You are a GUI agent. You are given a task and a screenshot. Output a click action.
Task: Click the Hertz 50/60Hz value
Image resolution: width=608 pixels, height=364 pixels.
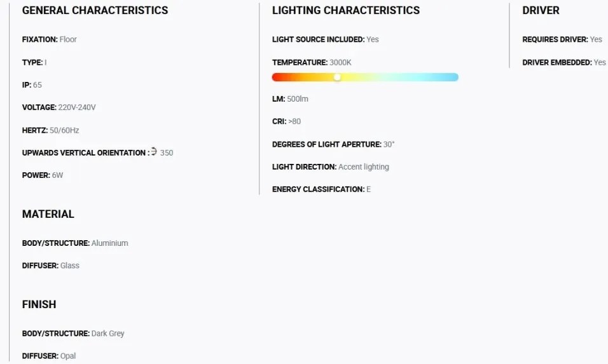click(x=64, y=130)
